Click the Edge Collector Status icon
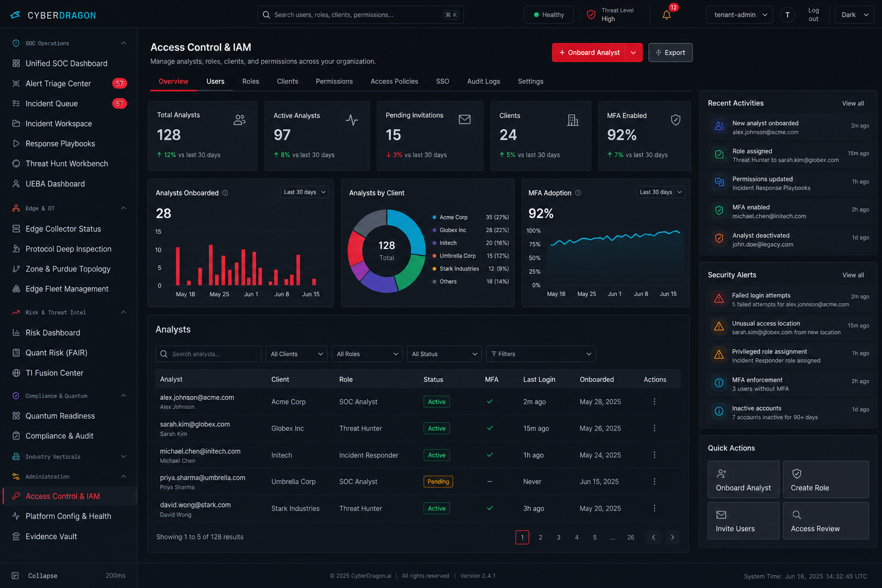Viewport: 882px width, 588px height. point(16,229)
